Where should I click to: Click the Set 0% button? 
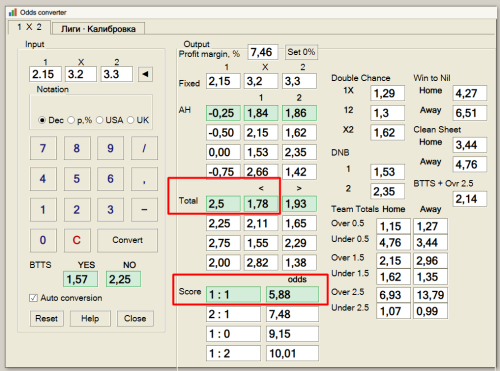pyautogui.click(x=301, y=52)
